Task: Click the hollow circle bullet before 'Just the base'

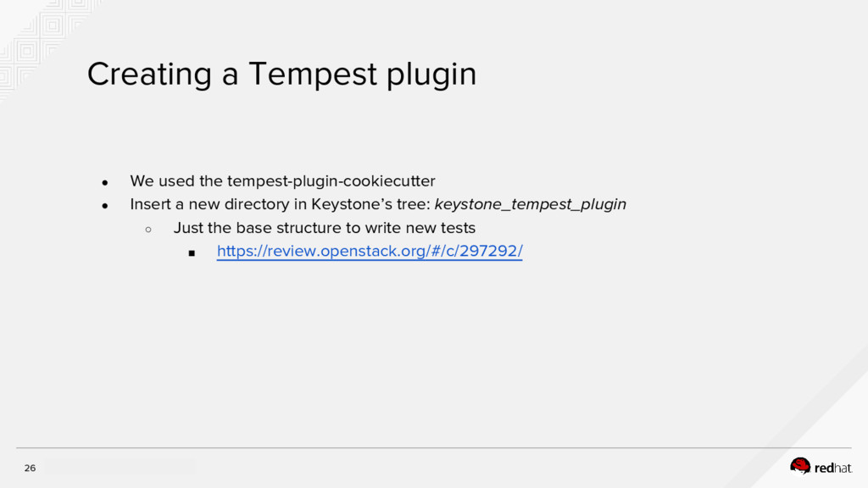Action: point(147,229)
